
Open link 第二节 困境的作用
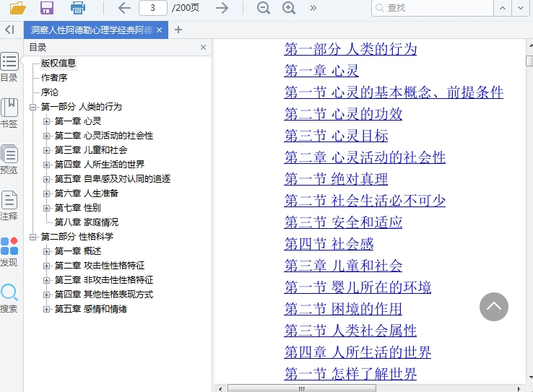(343, 309)
